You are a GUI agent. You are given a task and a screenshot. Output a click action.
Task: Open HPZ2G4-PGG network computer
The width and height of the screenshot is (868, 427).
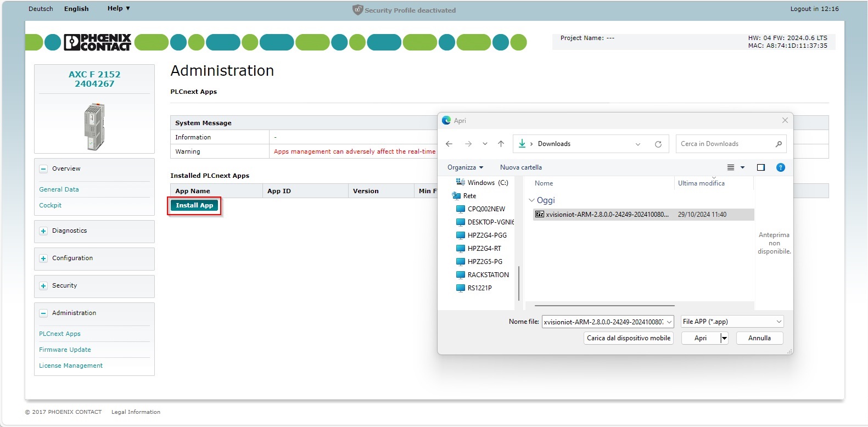coord(481,235)
